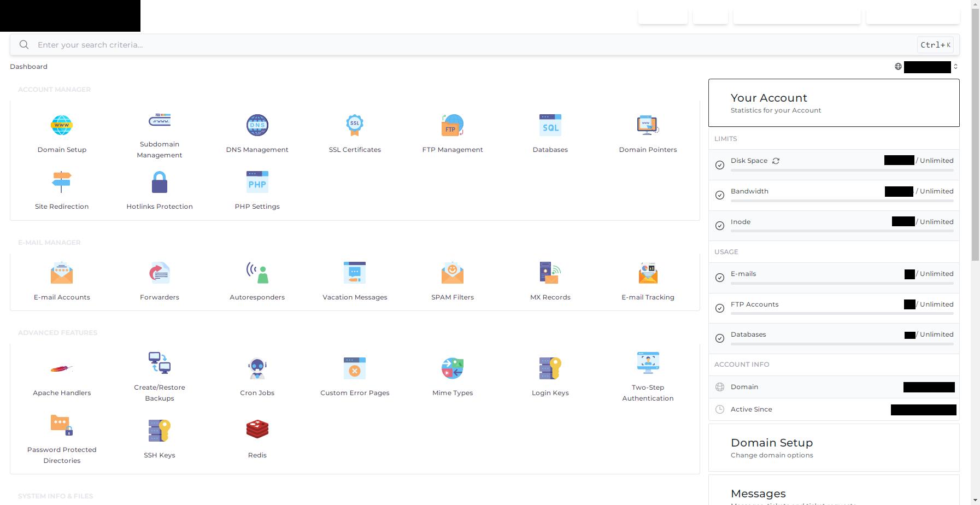The image size is (980, 505).
Task: Open Create/Restore Backups
Action: (x=159, y=363)
